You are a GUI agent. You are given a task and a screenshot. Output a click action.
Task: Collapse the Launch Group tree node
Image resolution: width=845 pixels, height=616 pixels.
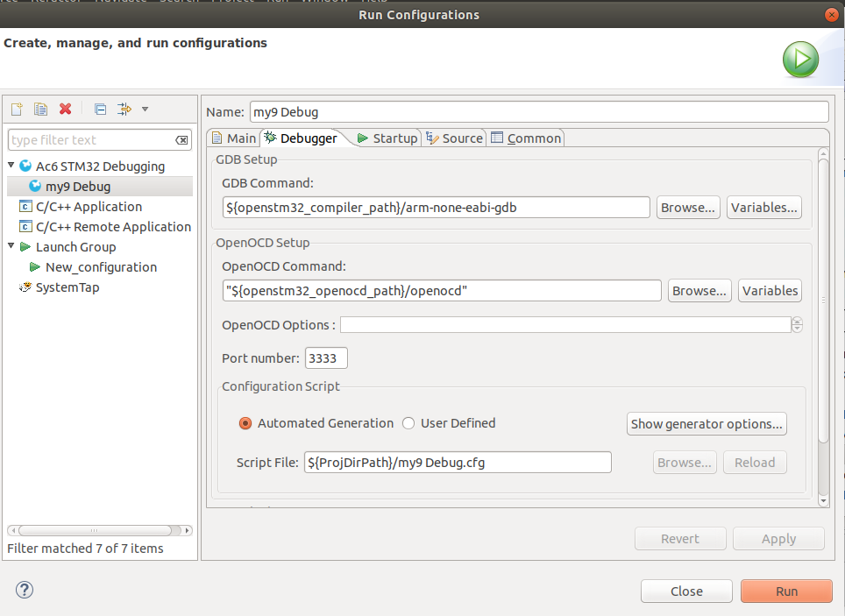tap(11, 246)
